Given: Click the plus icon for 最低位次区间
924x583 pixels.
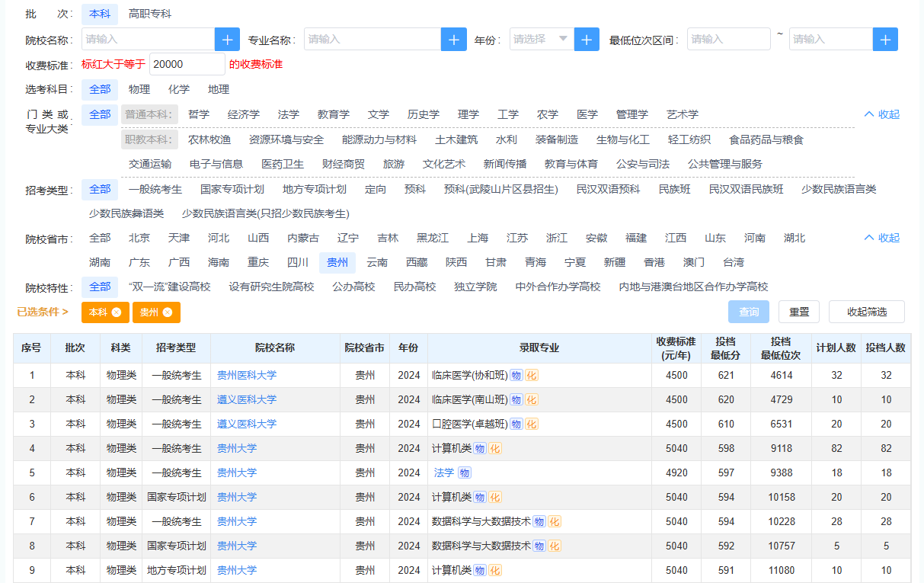Looking at the screenshot, I should pyautogui.click(x=885, y=38).
